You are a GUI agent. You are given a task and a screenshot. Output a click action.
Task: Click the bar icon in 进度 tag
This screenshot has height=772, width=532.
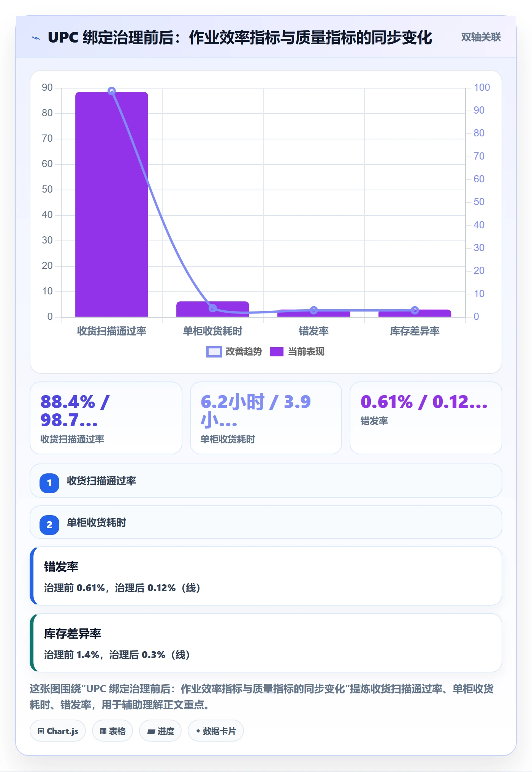tap(151, 732)
